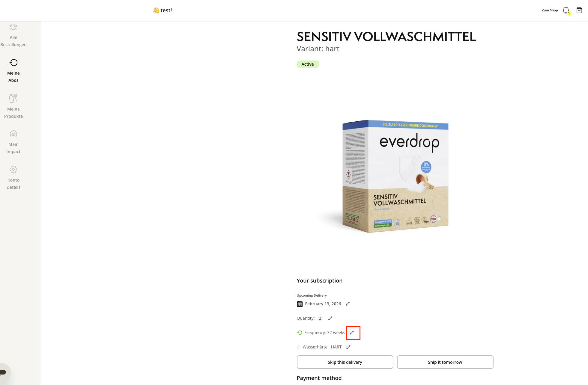This screenshot has height=385, width=588.
Task: Open Mein Impact page
Action: tap(13, 142)
